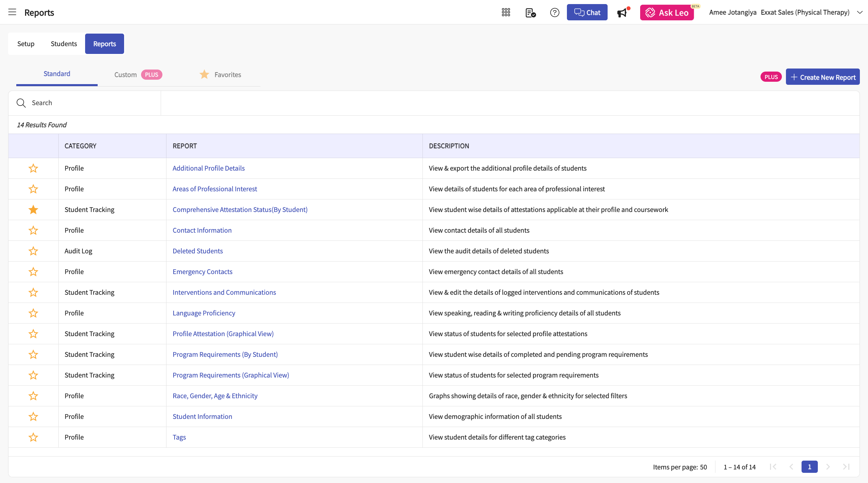
Task: Unfavorite Comprehensive Attestation Status report star
Action: point(33,210)
